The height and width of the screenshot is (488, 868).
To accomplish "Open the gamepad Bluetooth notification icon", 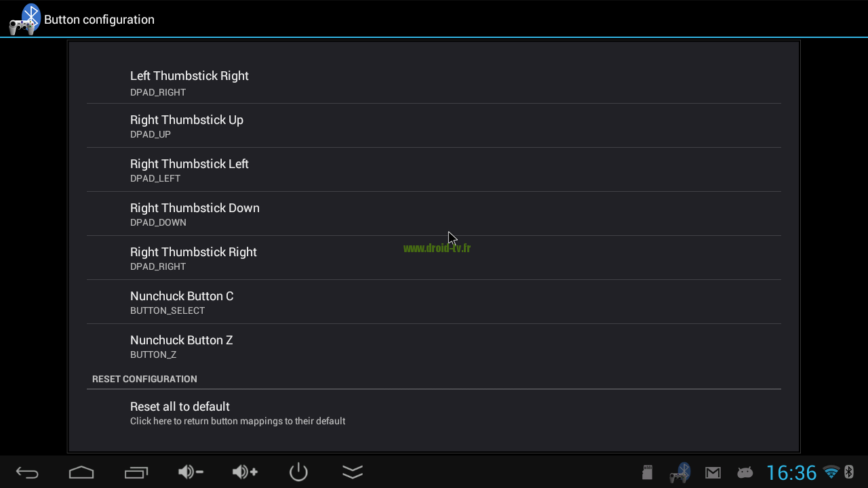I will click(x=679, y=472).
